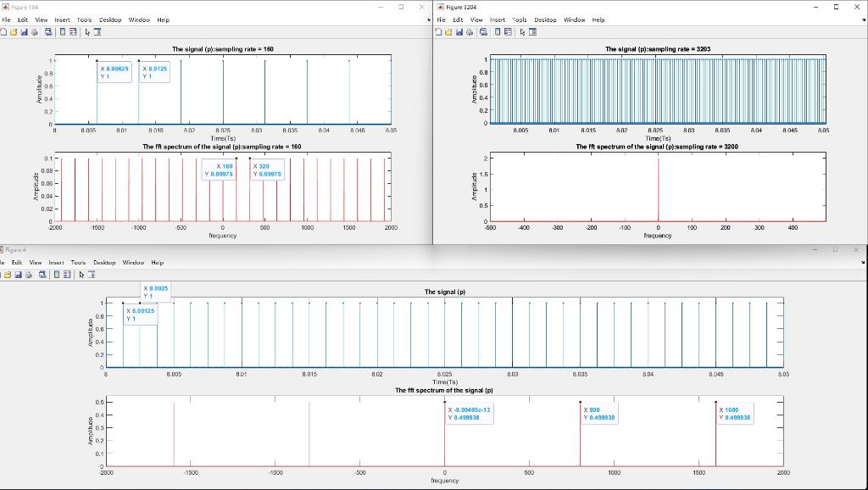
Task: Click dock arrow at Figure 104 menu bar end
Action: (429, 20)
